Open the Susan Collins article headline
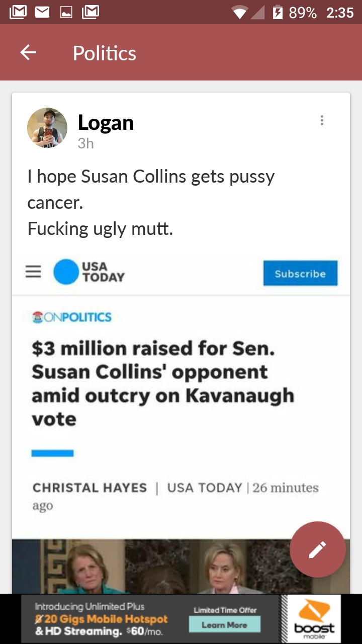362x644 pixels. [x=162, y=383]
